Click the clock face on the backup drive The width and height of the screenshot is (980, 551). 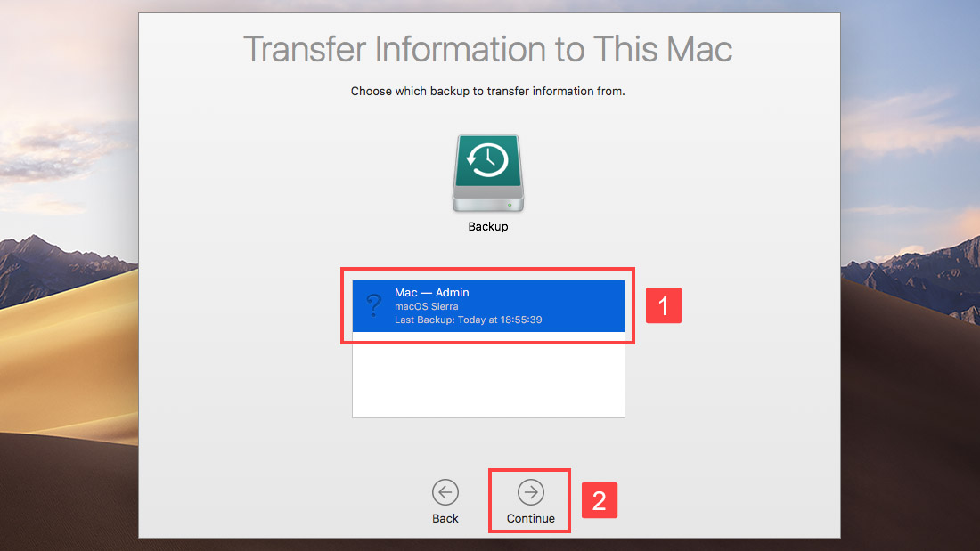(488, 160)
